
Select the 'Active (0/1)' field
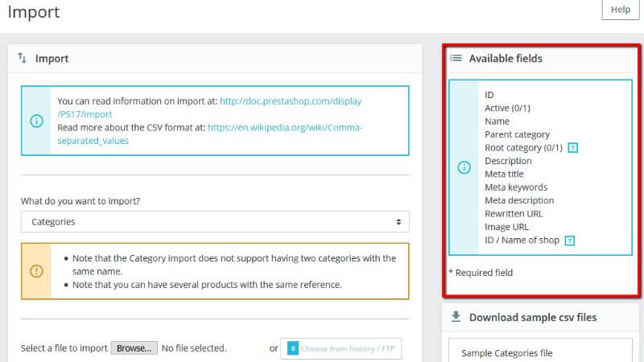coord(507,108)
